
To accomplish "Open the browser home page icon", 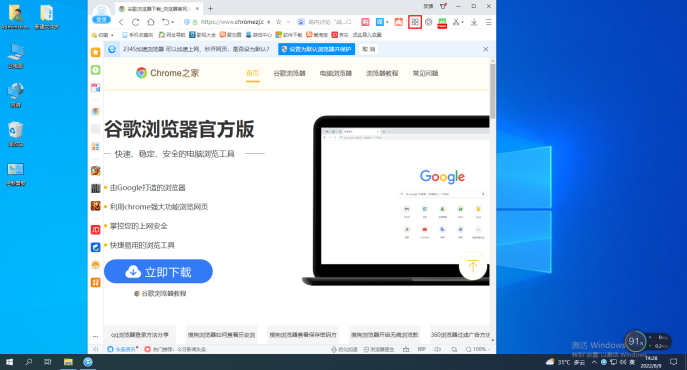I will point(150,22).
